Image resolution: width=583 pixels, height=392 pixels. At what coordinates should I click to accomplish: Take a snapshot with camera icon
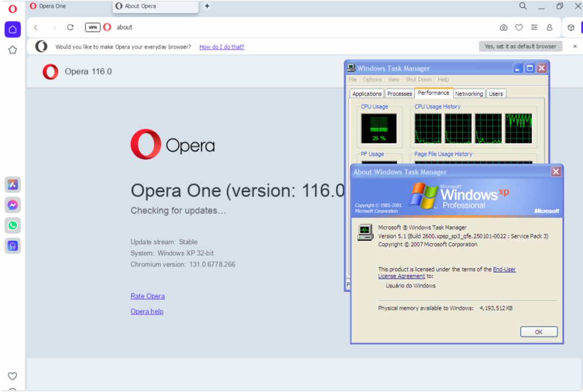pos(503,28)
